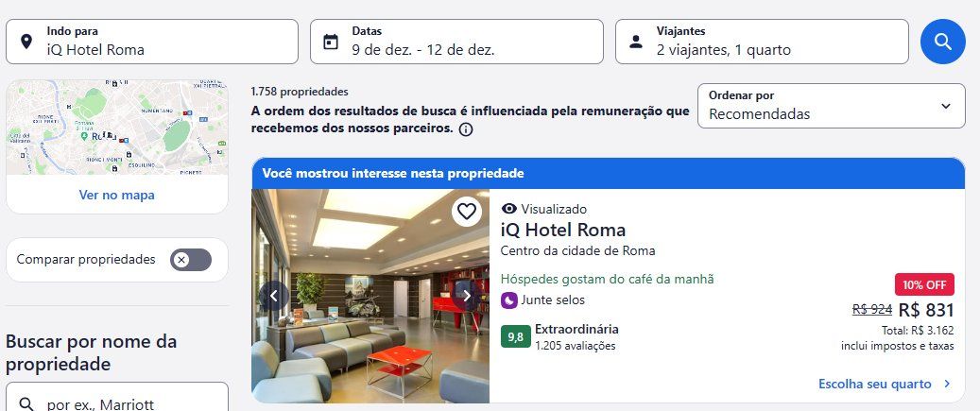Toggle the Comparar propriedades switch
The width and height of the screenshot is (980, 411).
pos(191,259)
